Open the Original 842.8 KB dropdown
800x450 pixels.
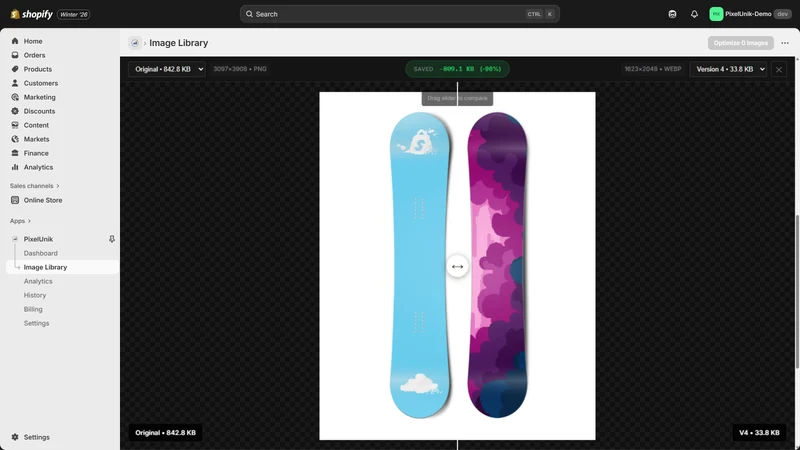click(167, 69)
